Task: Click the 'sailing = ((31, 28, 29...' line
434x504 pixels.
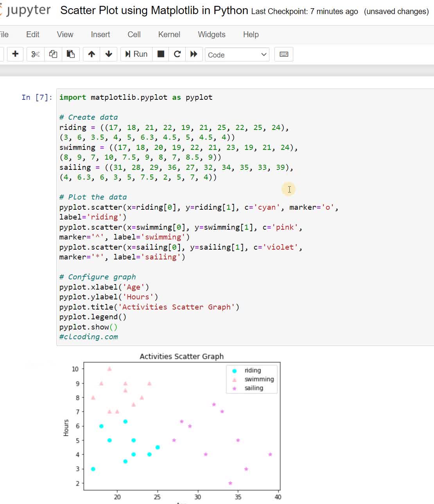Action: (x=176, y=167)
